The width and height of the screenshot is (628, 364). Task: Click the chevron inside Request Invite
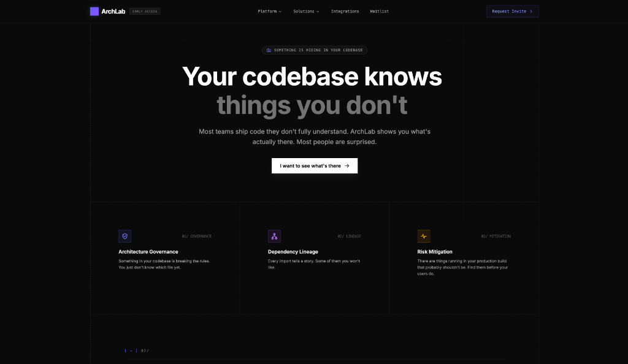(531, 11)
